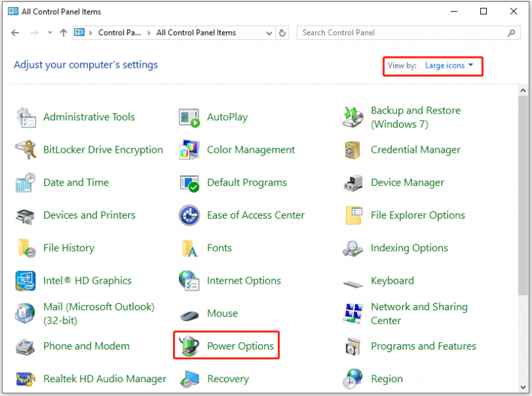Open the Realtek HD Audio Manager icon
The image size is (532, 396).
point(25,379)
